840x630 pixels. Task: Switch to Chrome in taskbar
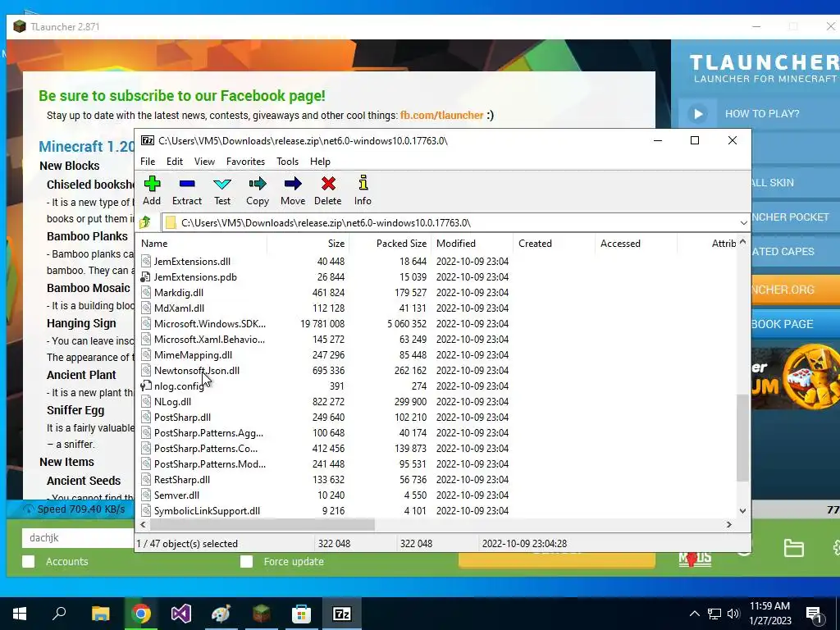140,614
